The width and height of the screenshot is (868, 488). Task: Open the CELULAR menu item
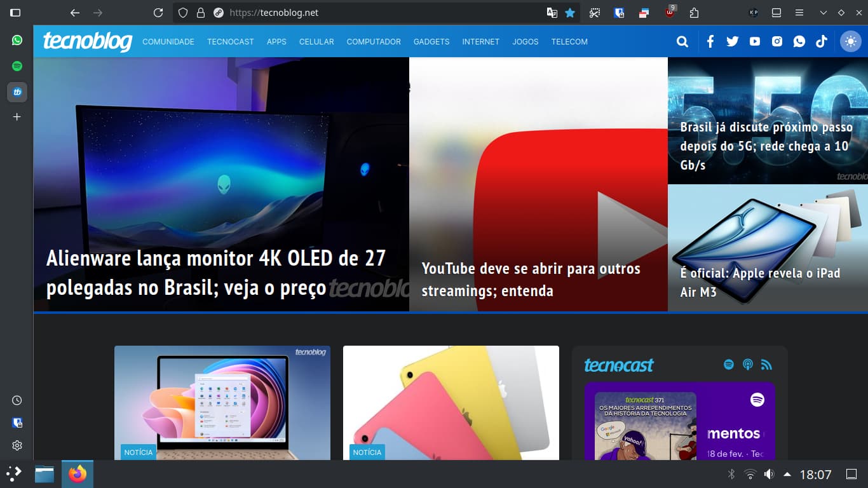point(316,42)
